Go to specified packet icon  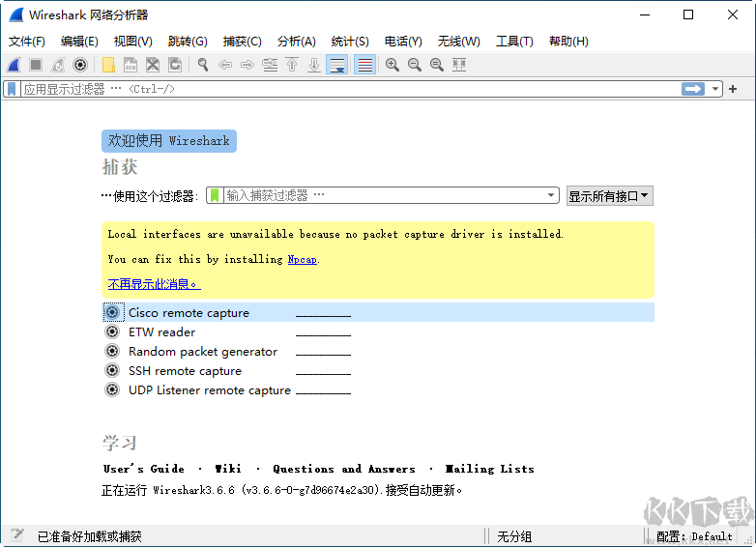click(x=270, y=65)
